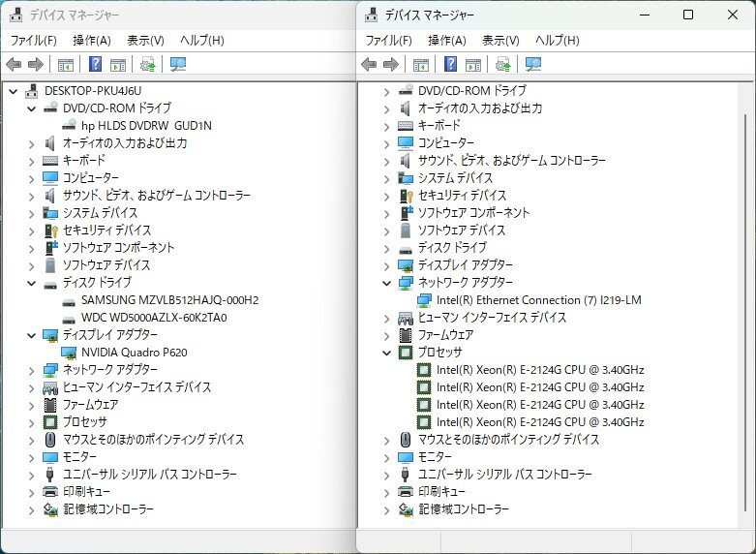Click Scan for hardware changes icon, left window

[x=178, y=64]
